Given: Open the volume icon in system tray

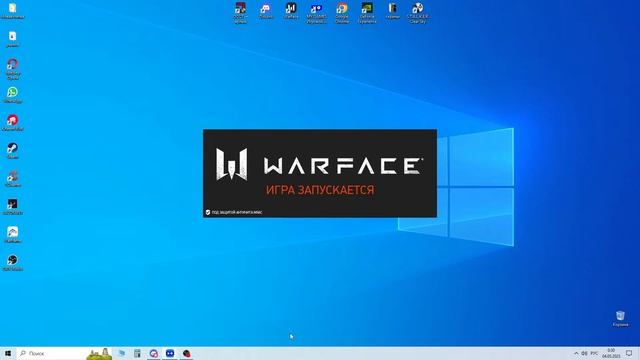Looking at the screenshot, I should click(584, 353).
